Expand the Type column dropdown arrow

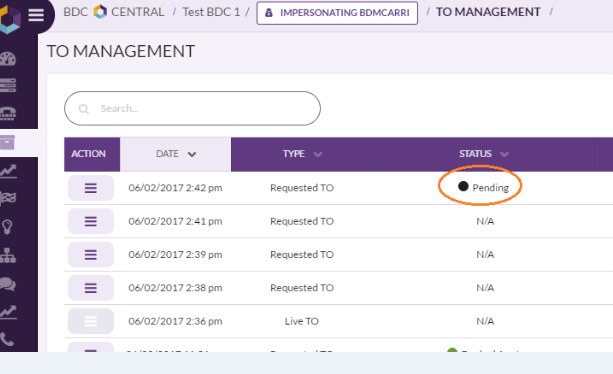tap(318, 154)
